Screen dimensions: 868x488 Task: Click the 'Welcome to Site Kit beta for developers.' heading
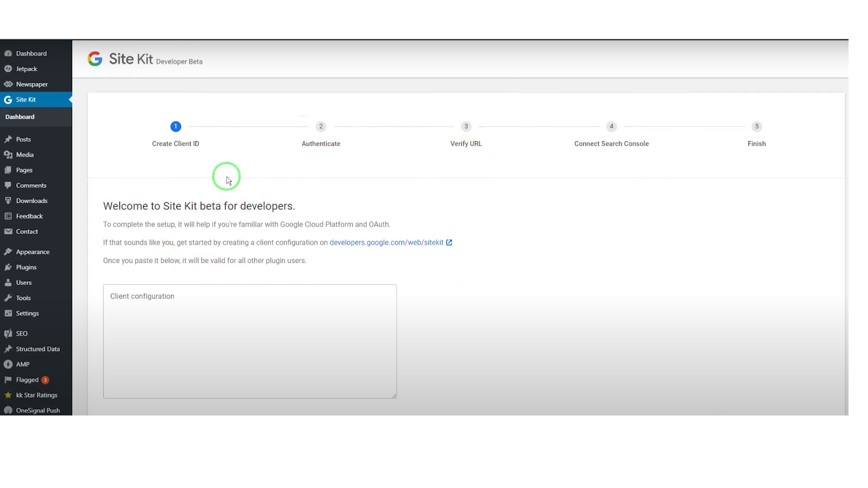(x=199, y=206)
